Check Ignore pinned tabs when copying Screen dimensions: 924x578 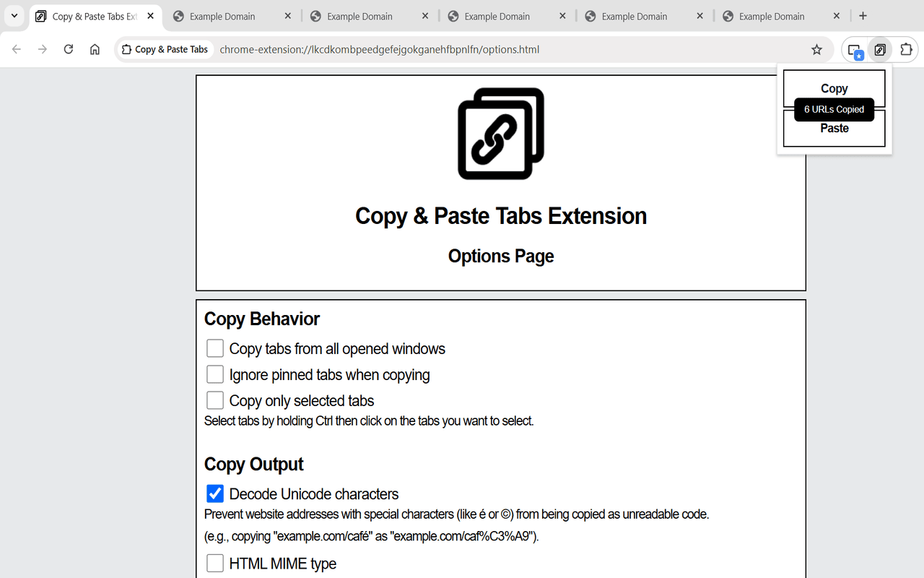click(x=215, y=374)
